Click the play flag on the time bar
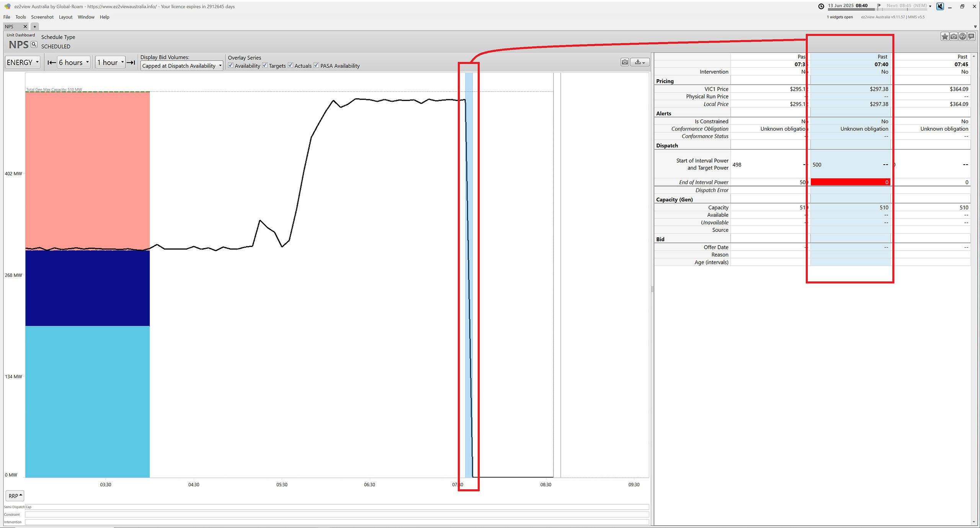The image size is (980, 528). click(x=879, y=5)
